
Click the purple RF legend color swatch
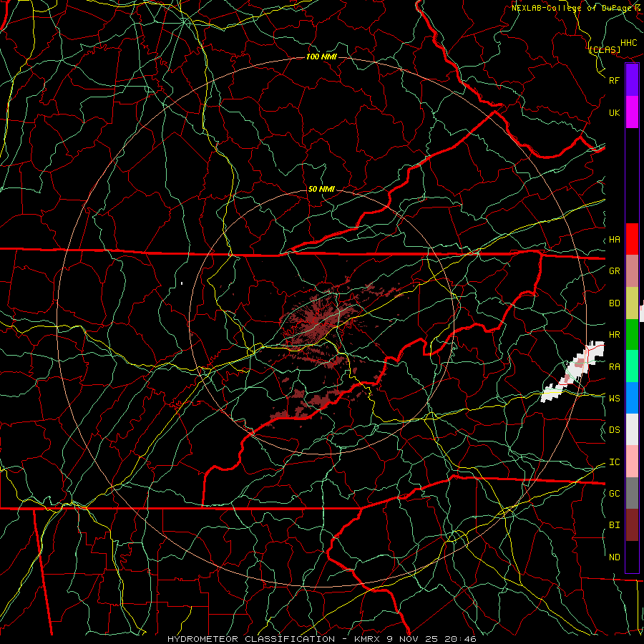(632, 80)
